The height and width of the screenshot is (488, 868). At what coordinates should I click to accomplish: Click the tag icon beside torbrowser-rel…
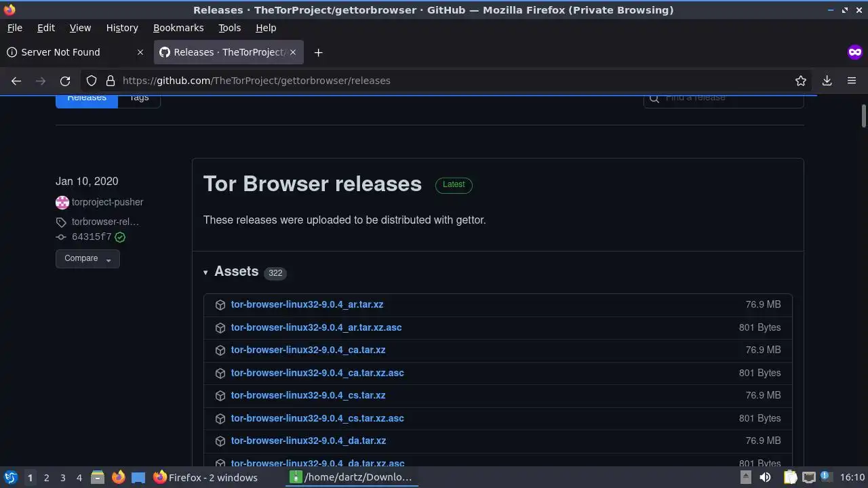coord(61,222)
